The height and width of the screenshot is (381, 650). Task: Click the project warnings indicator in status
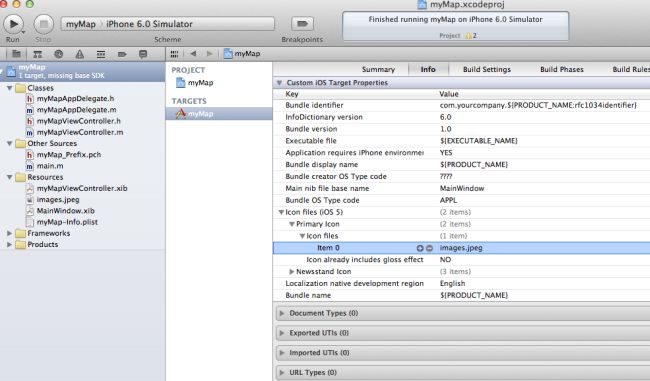click(471, 36)
